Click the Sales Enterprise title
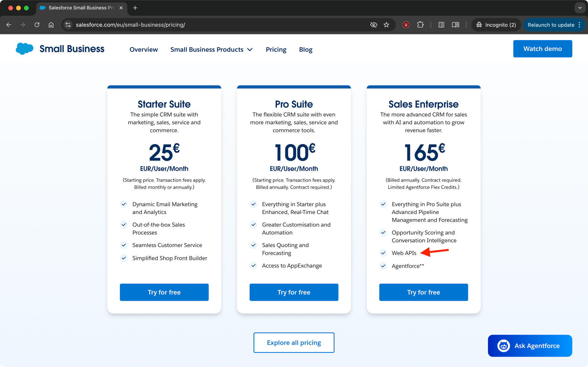The height and width of the screenshot is (367, 588). (424, 104)
